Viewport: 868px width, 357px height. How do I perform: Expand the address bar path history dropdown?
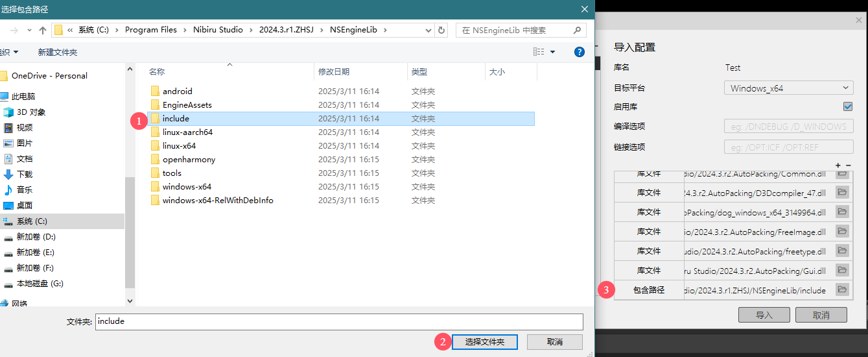[x=428, y=30]
